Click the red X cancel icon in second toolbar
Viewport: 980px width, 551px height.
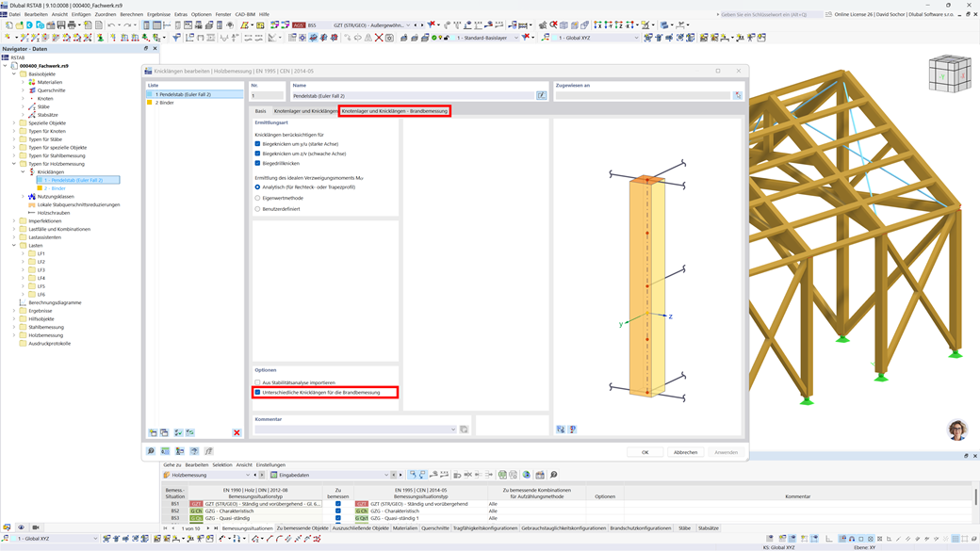pyautogui.click(x=379, y=38)
